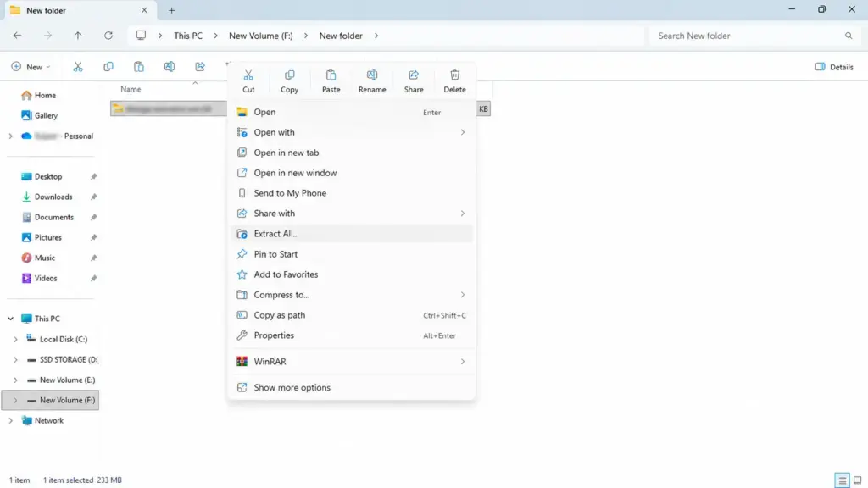Select Open in new window
868x488 pixels.
[x=351, y=173]
